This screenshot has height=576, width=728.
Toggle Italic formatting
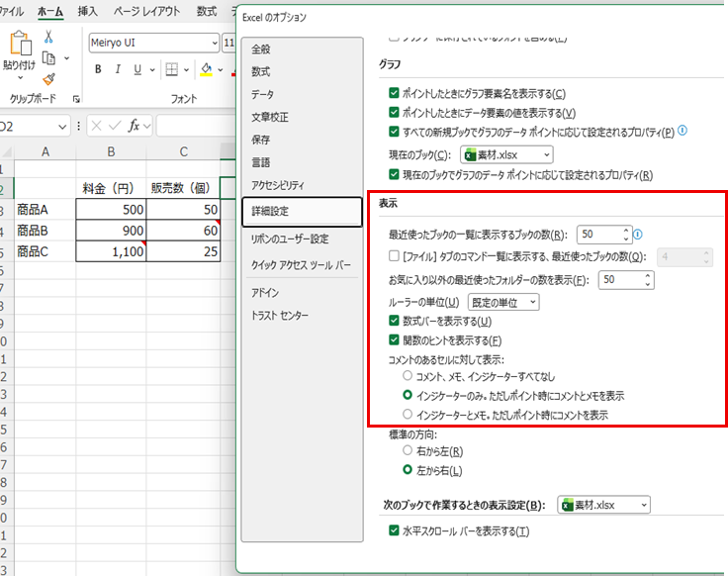pyautogui.click(x=119, y=69)
